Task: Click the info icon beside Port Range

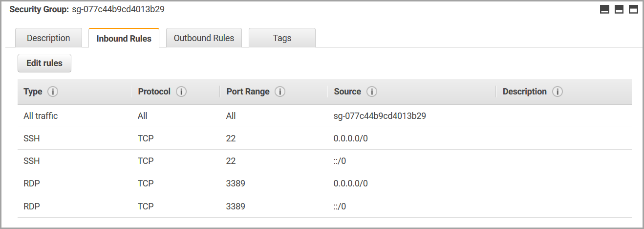Action: click(x=280, y=92)
